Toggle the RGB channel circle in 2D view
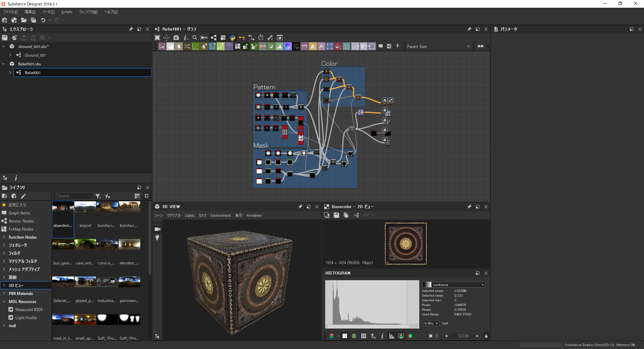Image resolution: width=644 pixels, height=349 pixels. pyautogui.click(x=411, y=336)
